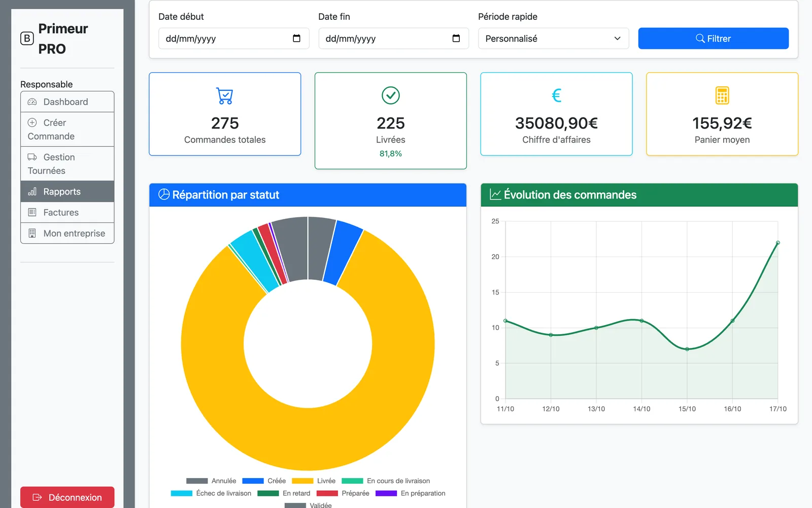Click the checkmark icon in Livrées card
812x508 pixels.
coord(391,96)
